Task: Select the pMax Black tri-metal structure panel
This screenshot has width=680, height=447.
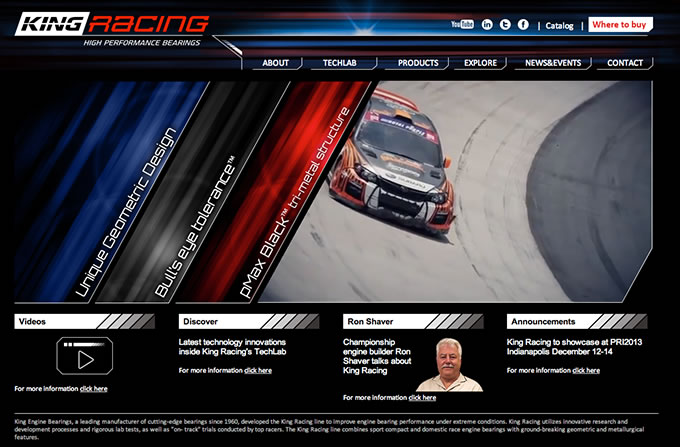Action: 274,192
